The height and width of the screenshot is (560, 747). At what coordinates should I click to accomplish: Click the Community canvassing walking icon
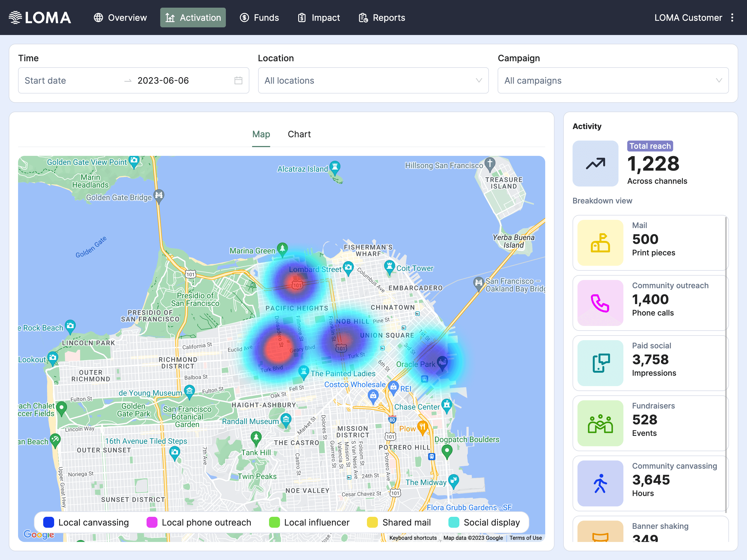coord(600,483)
